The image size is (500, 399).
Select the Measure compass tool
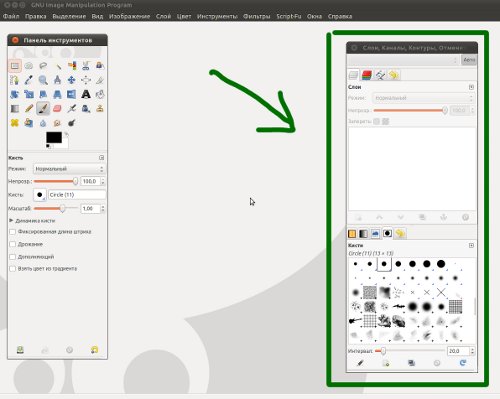(57, 80)
